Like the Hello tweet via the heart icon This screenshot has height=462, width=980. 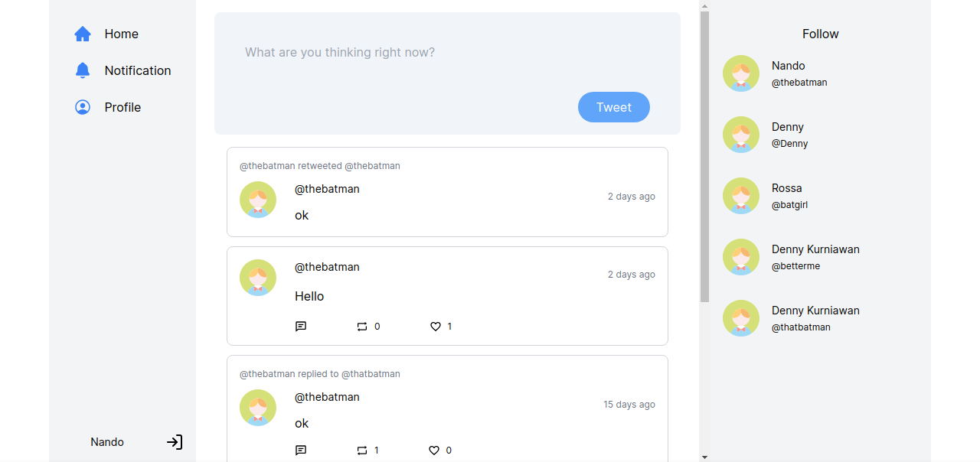[435, 327]
